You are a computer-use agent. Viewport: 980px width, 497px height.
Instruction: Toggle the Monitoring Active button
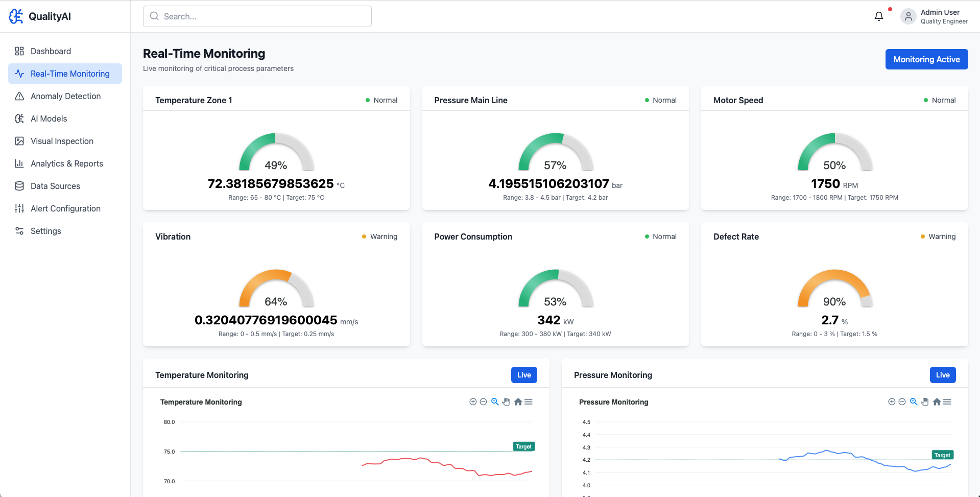(x=926, y=59)
